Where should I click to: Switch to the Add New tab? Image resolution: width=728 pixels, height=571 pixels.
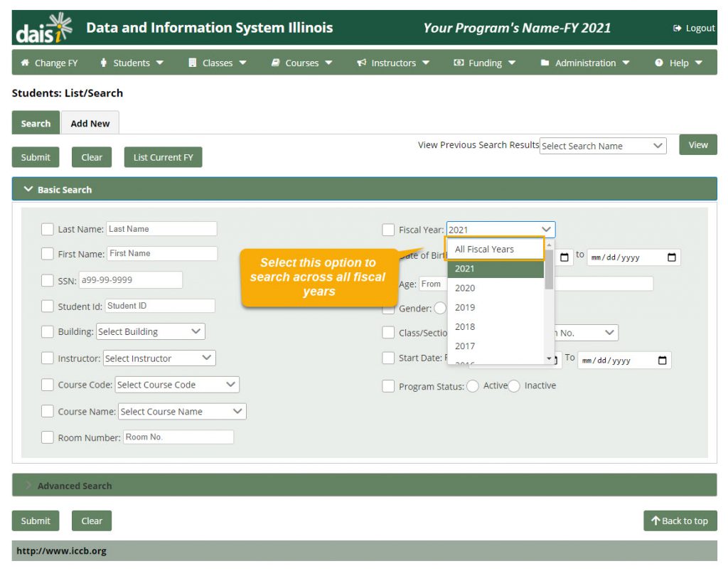[x=90, y=122]
